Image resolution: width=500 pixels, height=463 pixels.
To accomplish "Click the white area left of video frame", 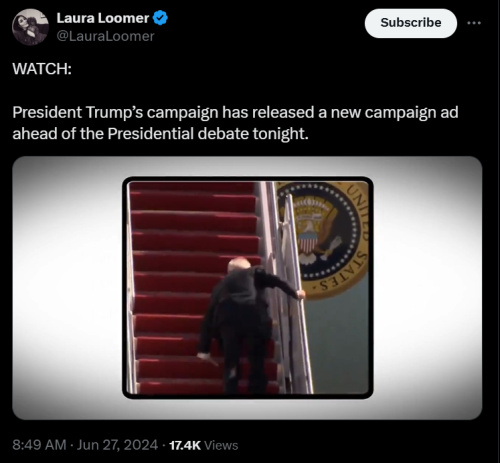I will click(x=68, y=288).
